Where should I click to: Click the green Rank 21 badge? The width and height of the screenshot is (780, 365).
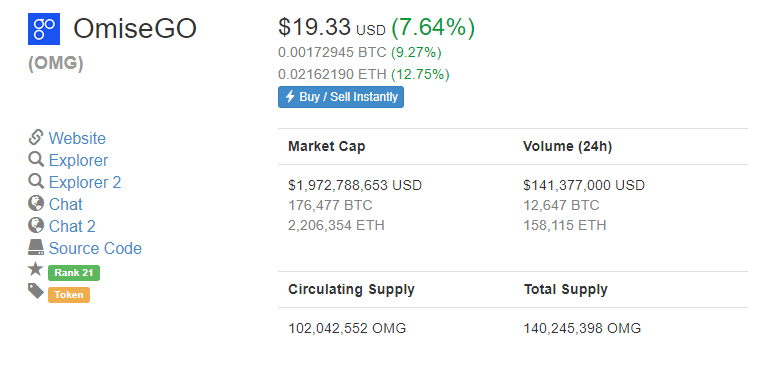coord(74,273)
